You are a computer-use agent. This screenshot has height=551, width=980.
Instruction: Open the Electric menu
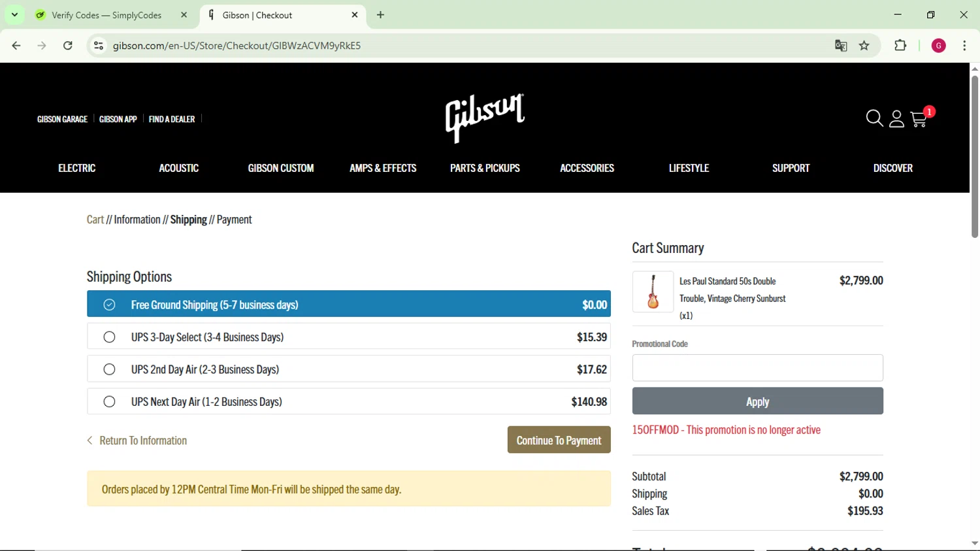(x=77, y=168)
